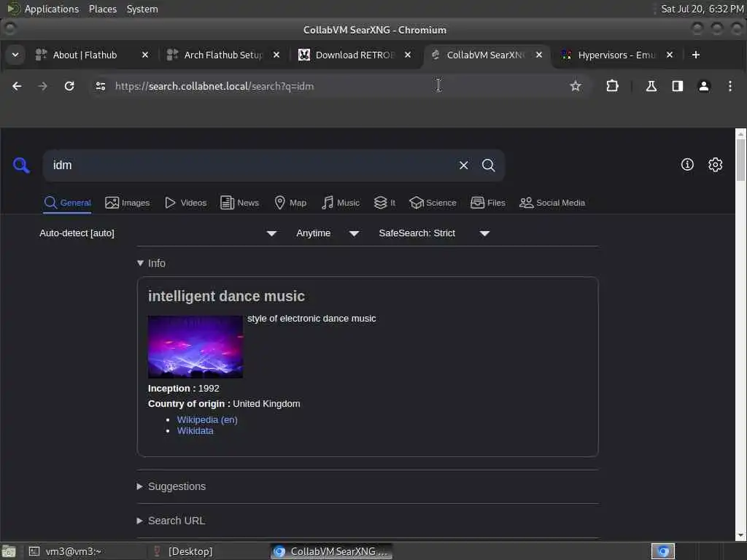The width and height of the screenshot is (747, 560).
Task: Select the News search category
Action: [x=239, y=203]
